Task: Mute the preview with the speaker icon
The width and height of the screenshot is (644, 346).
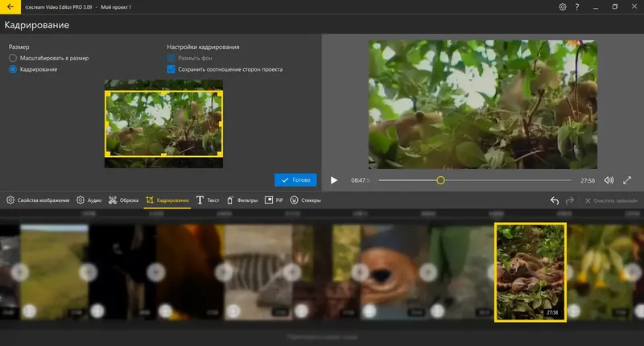Action: coord(609,180)
